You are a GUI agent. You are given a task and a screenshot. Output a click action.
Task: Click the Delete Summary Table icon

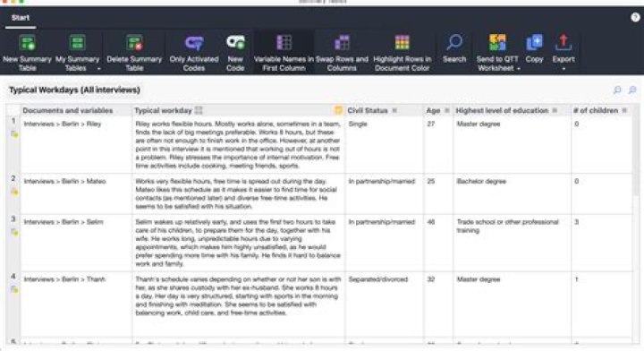pos(134,43)
